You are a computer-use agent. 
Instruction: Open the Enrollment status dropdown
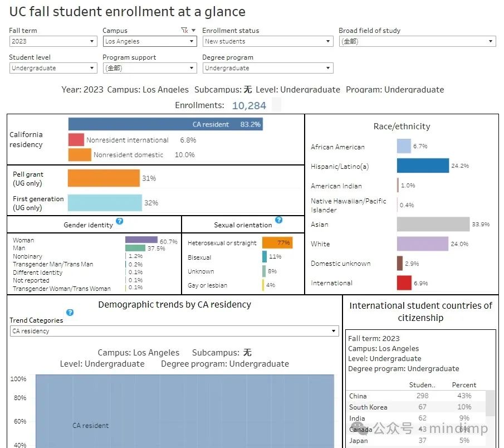coord(268,41)
